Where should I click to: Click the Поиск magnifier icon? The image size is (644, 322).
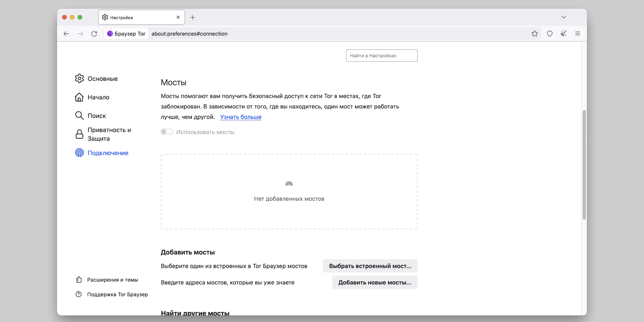[x=79, y=116]
